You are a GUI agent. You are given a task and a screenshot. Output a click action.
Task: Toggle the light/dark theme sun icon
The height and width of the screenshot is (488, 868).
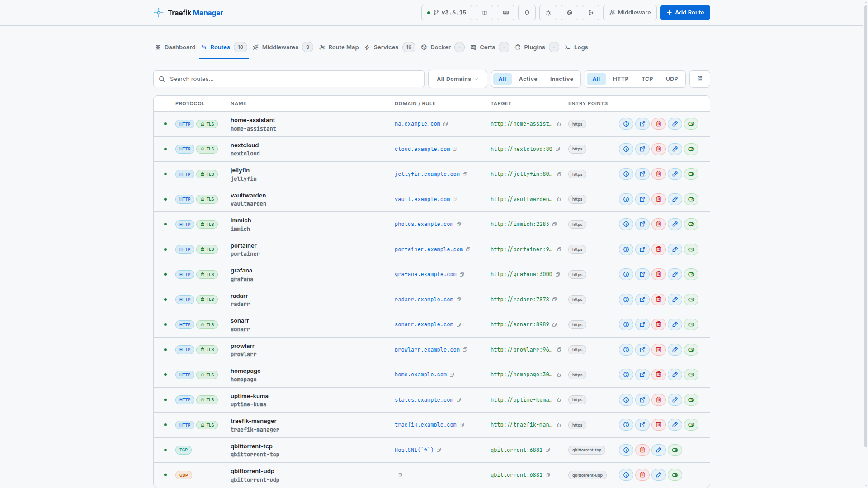pyautogui.click(x=548, y=13)
